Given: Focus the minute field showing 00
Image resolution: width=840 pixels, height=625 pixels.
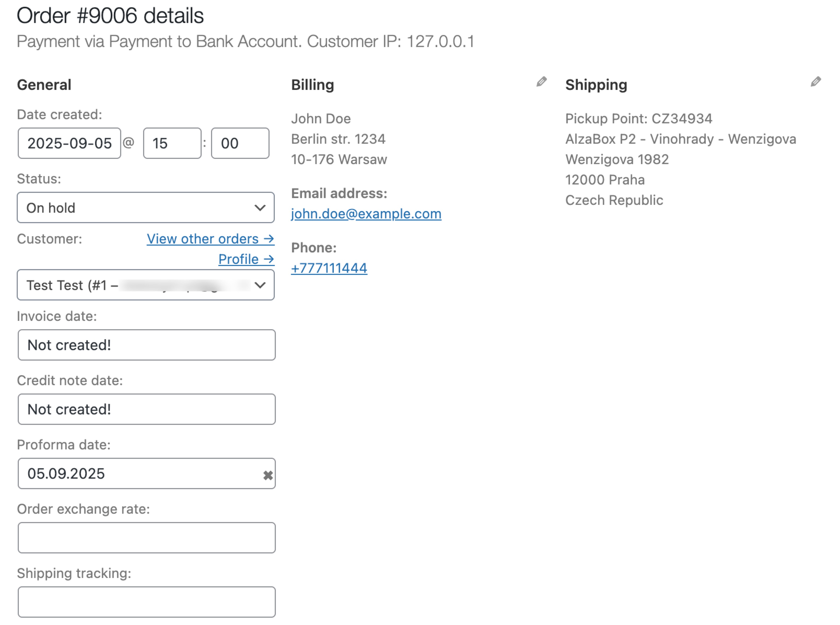Looking at the screenshot, I should click(240, 143).
